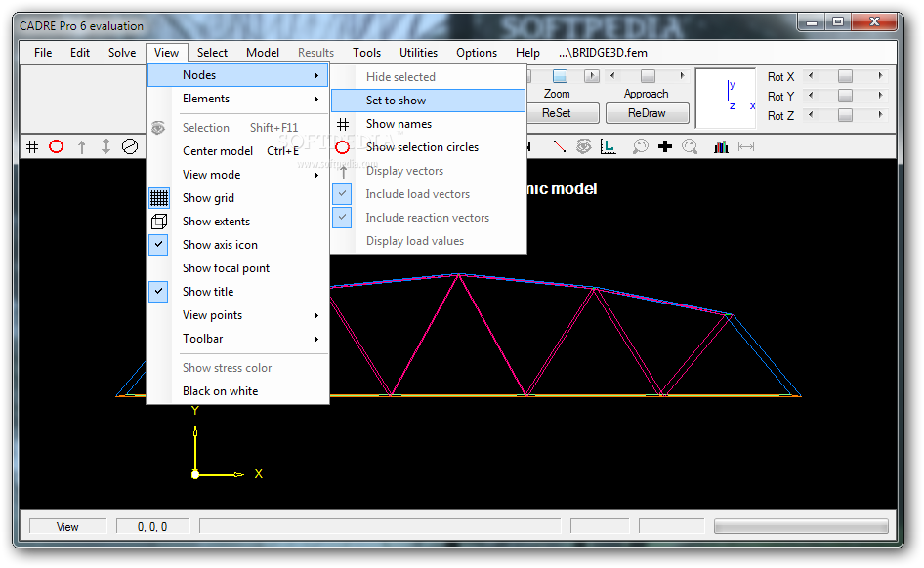Click the ReDraw button
The image size is (924, 568).
pos(647,113)
